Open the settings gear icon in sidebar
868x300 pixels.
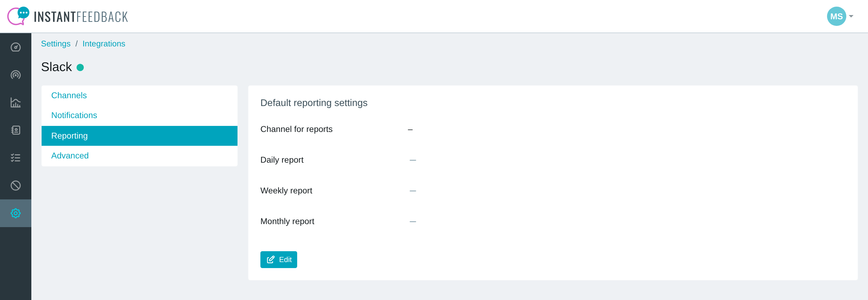point(15,213)
